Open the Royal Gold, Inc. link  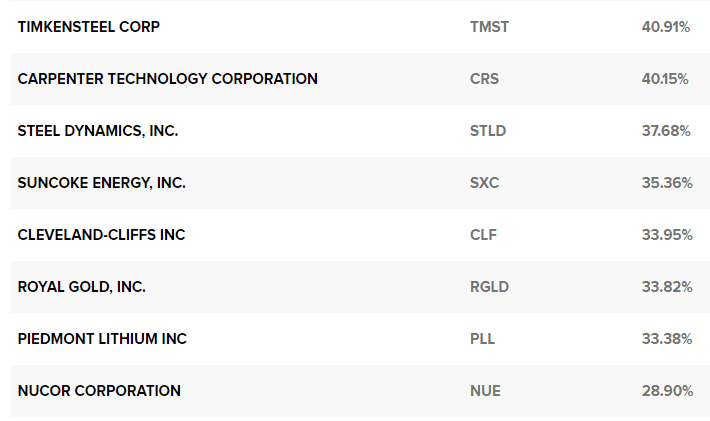click(81, 287)
